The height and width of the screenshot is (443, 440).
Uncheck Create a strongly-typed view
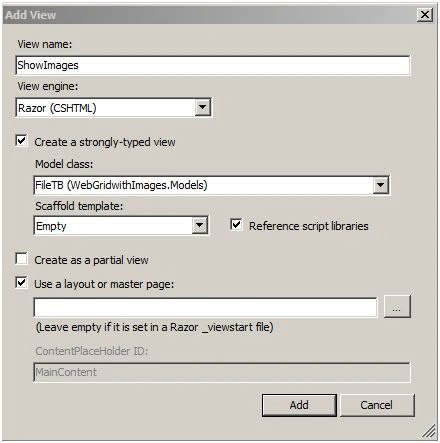pos(22,140)
